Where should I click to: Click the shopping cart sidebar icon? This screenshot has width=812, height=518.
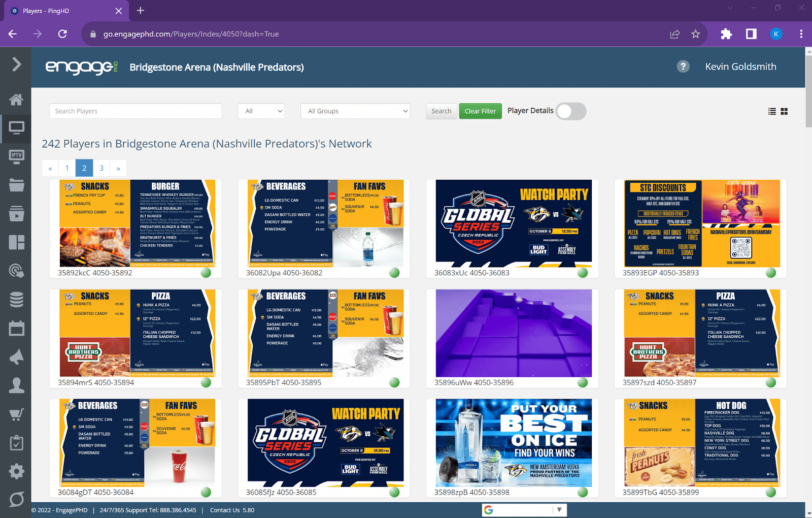[x=16, y=414]
